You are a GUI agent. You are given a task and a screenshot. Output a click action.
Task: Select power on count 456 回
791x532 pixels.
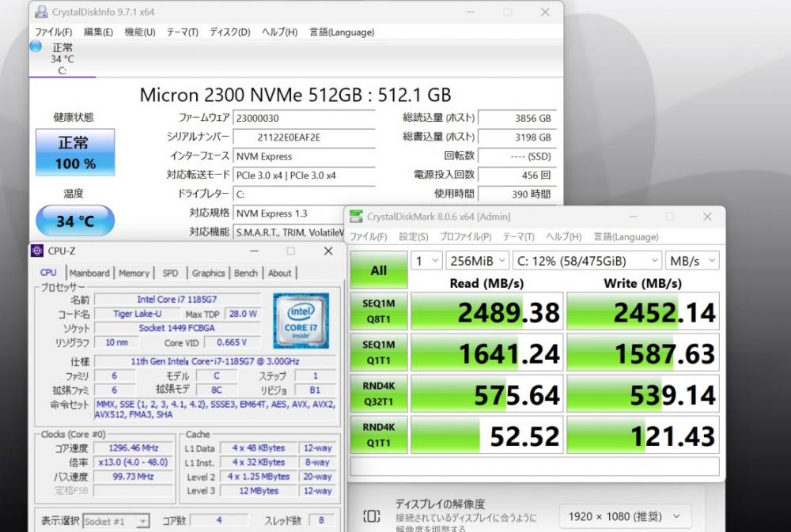(517, 175)
